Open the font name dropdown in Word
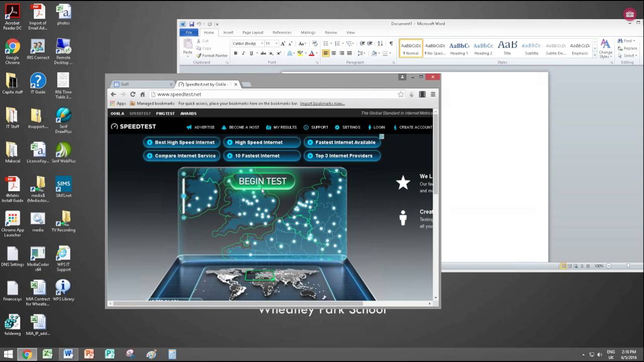Viewport: 644px width, 362px height. (x=262, y=44)
